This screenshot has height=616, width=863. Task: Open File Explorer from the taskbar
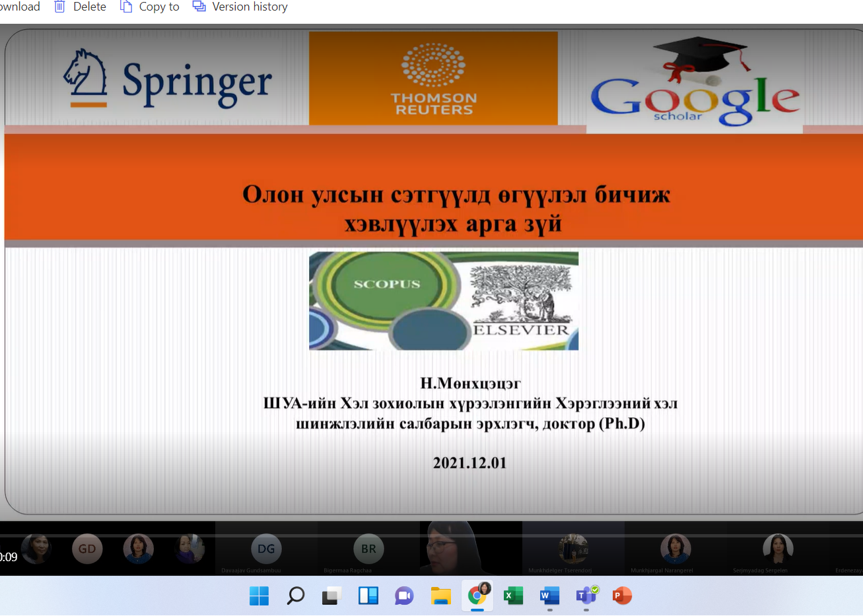440,596
